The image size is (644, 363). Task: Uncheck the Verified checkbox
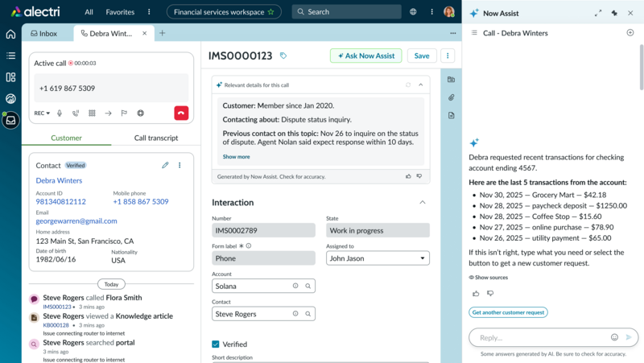(216, 344)
